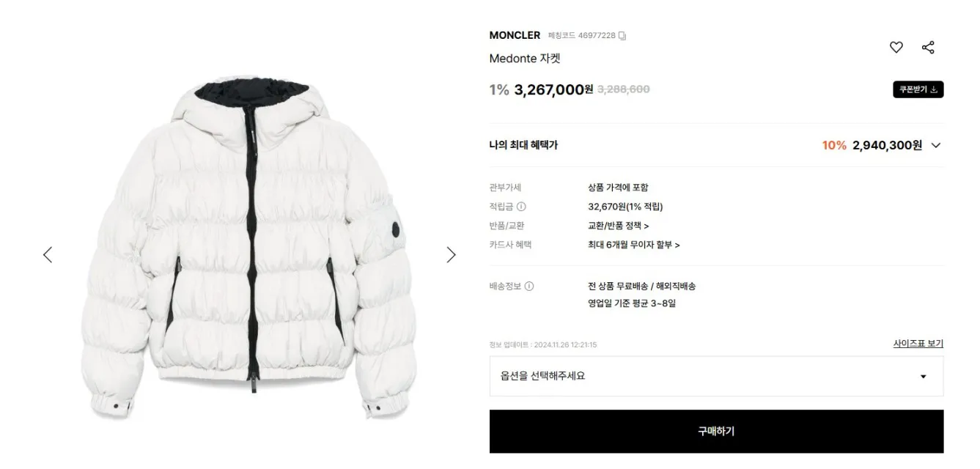The image size is (980, 469).
Task: Show next product image arrow
Action: [x=451, y=254]
